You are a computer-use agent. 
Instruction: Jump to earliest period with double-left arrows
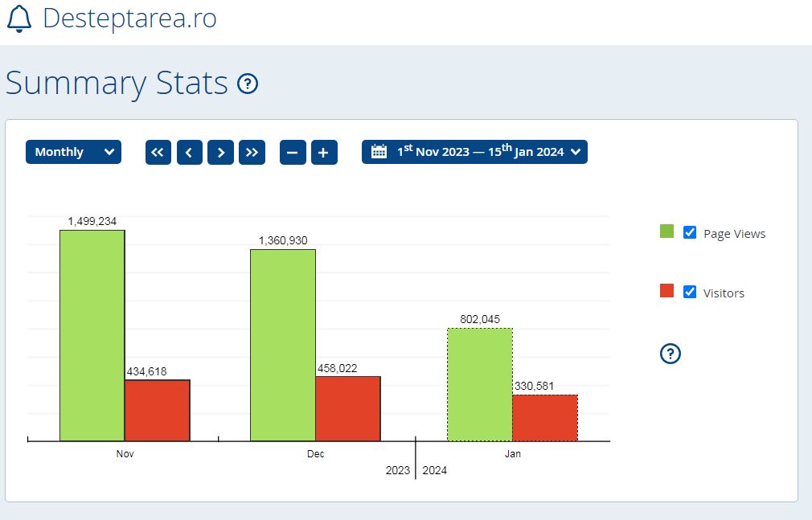coord(158,152)
